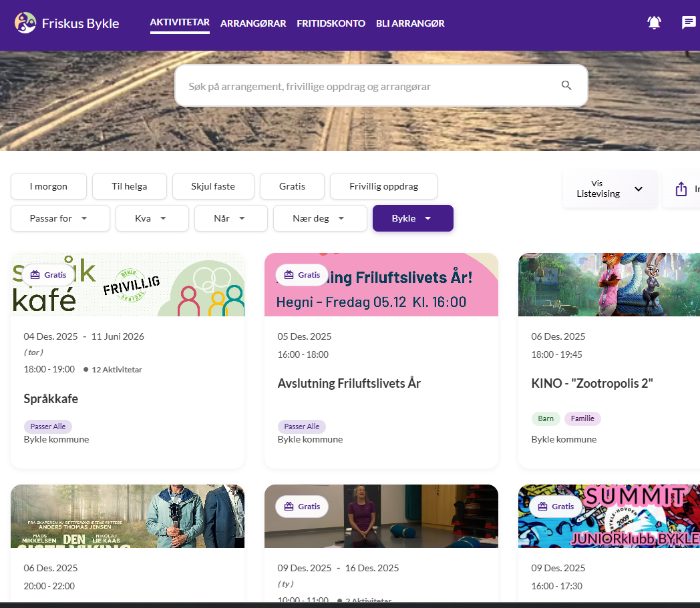The image size is (700, 608).
Task: Open the notifications bell icon
Action: pyautogui.click(x=654, y=23)
